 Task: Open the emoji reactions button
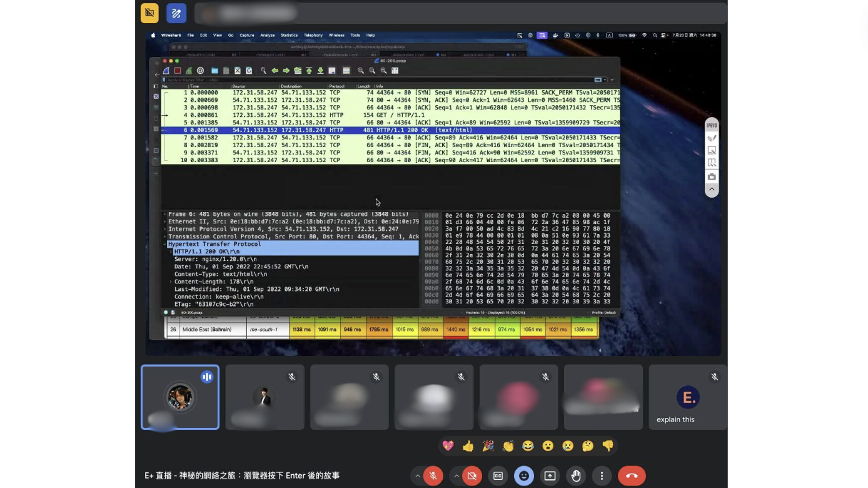[524, 476]
